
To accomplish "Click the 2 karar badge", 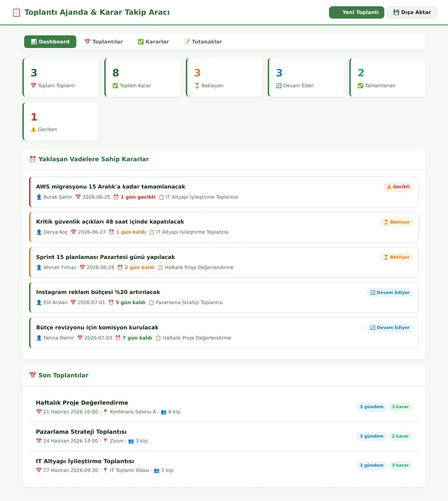I will [400, 436].
